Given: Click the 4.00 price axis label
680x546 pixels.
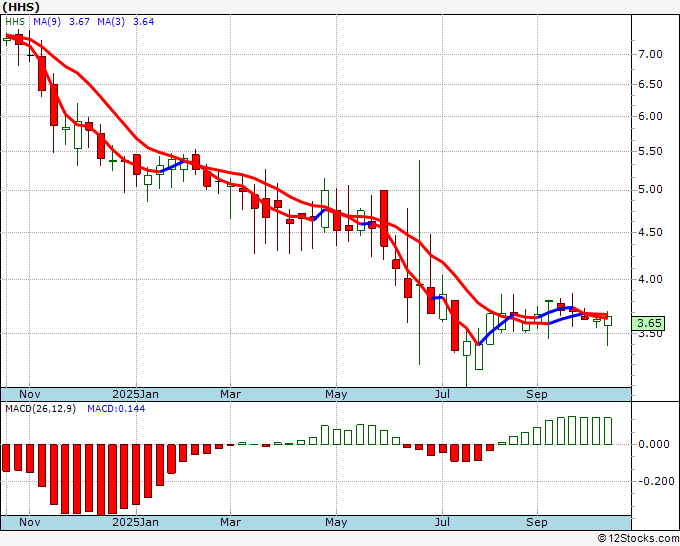Looking at the screenshot, I should (650, 279).
